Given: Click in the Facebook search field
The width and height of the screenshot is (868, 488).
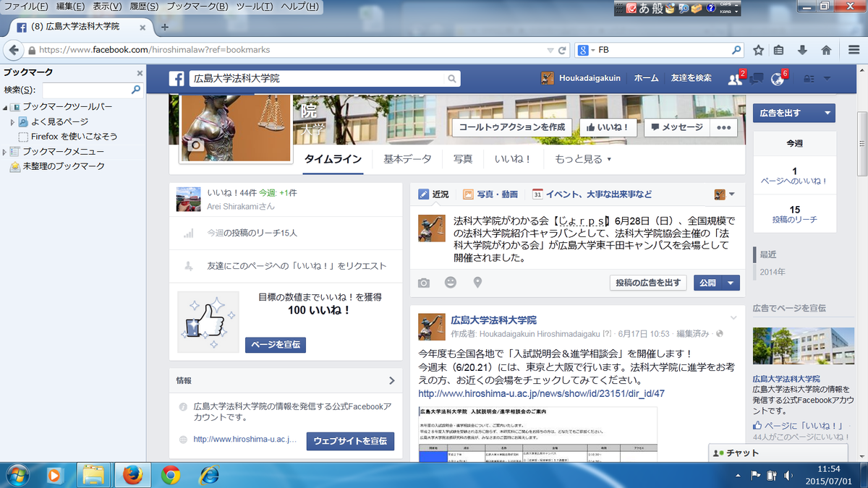Looking at the screenshot, I should [x=318, y=78].
